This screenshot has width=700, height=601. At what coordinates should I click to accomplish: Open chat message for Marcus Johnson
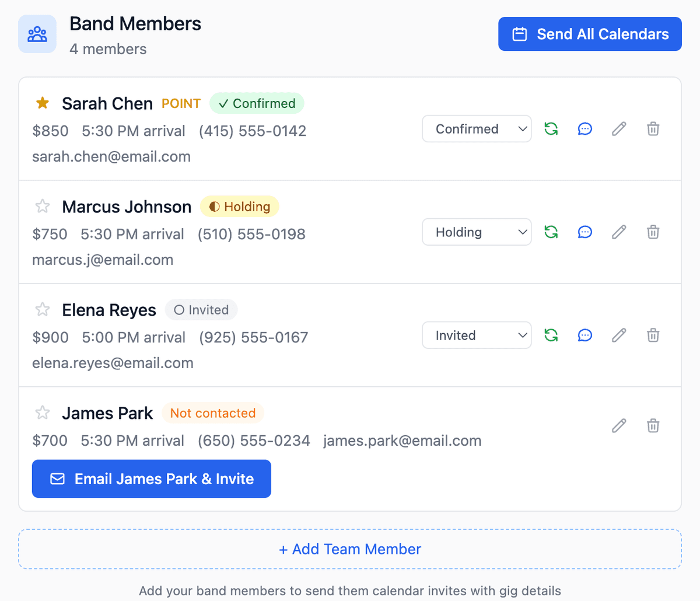point(584,232)
